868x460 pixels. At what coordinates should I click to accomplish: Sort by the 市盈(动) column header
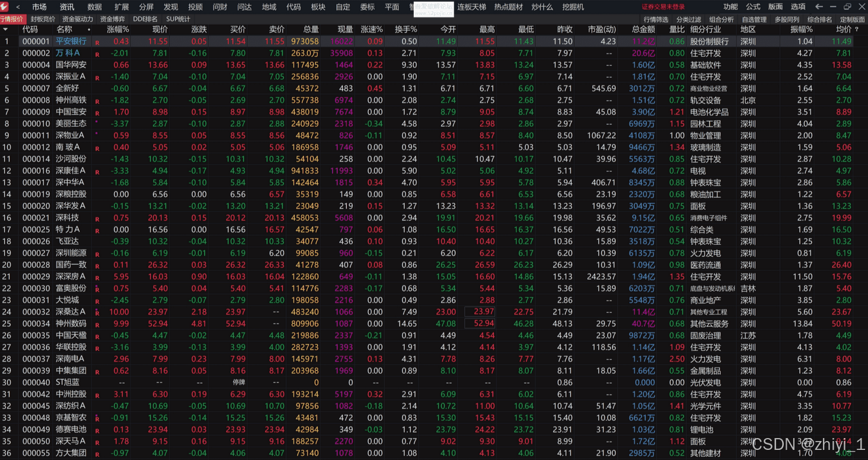tap(601, 29)
